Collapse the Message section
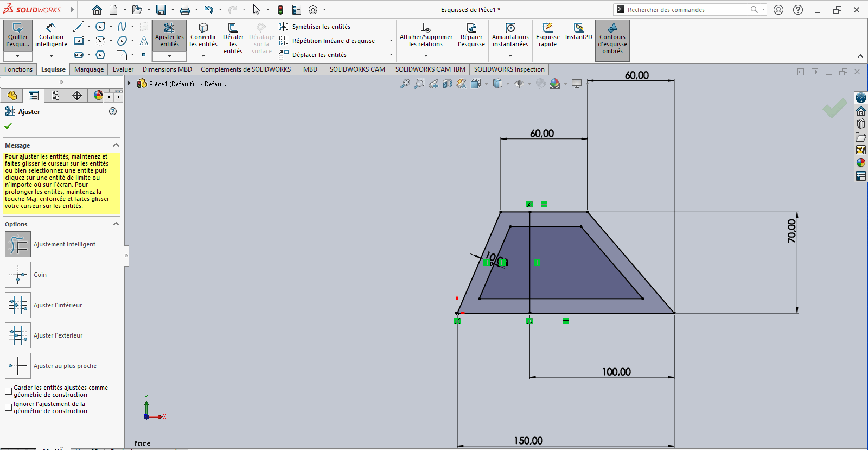Screen dimensions: 868x450 click(116, 145)
